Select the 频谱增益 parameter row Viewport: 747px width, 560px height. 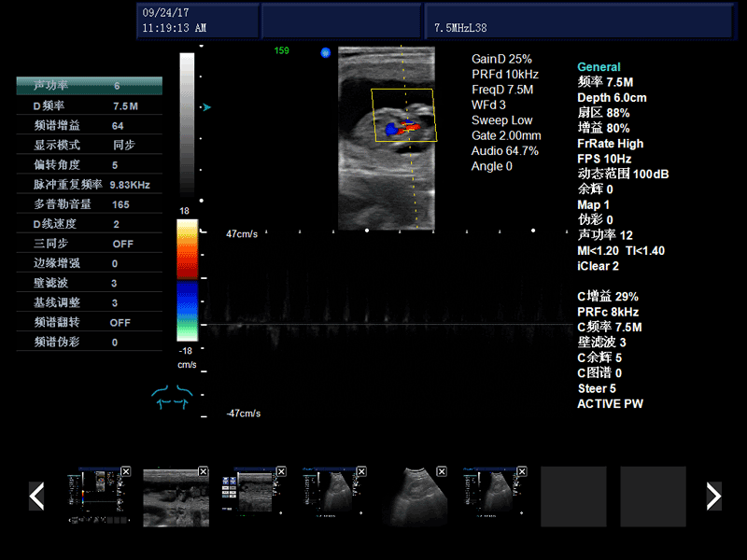coord(89,125)
